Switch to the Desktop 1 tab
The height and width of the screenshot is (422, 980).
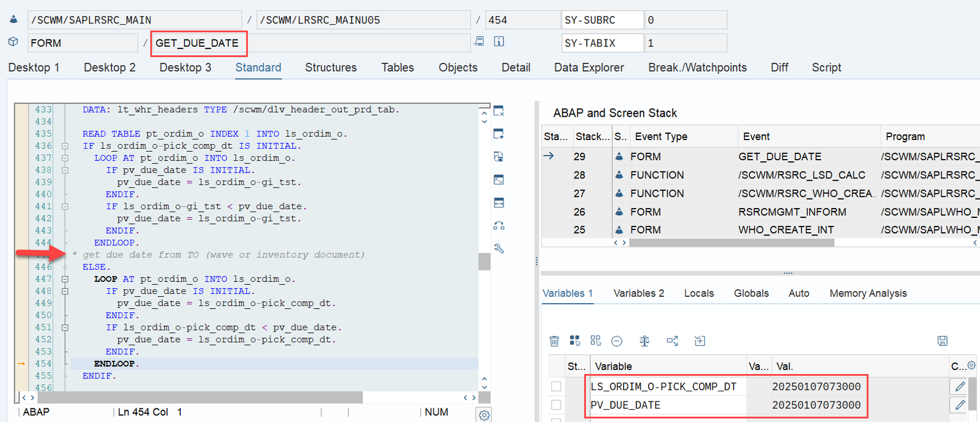coord(34,67)
